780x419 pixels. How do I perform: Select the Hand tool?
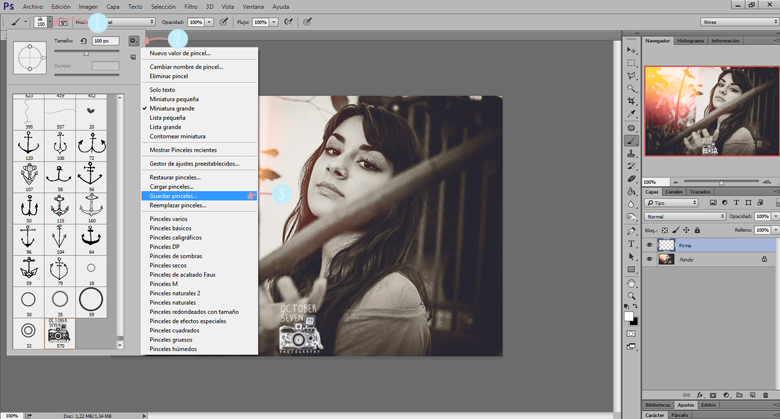point(631,283)
